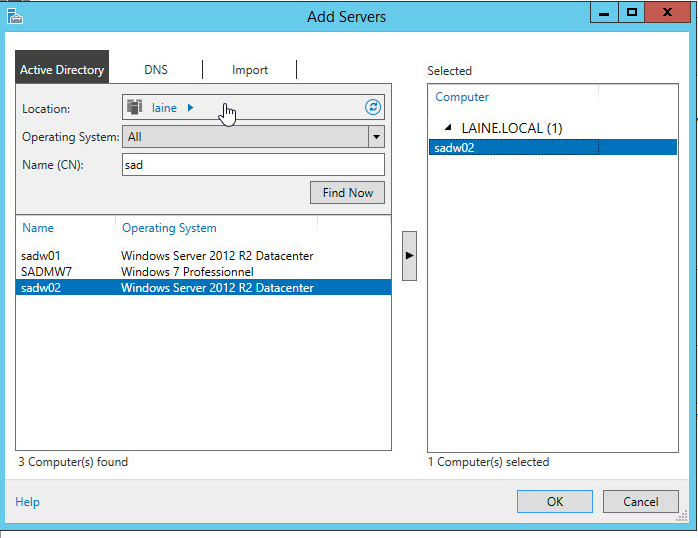Close the Add Servers dialog
This screenshot has height=538, width=698.
coord(667,12)
